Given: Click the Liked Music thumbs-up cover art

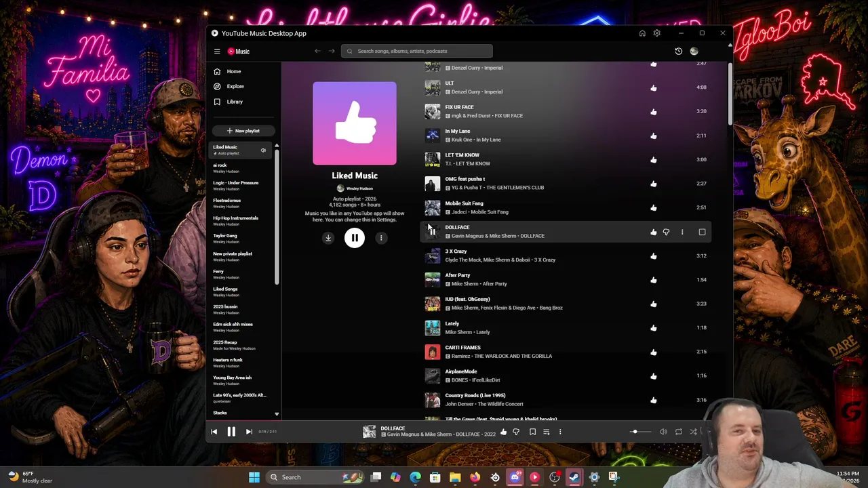Looking at the screenshot, I should click(x=355, y=123).
